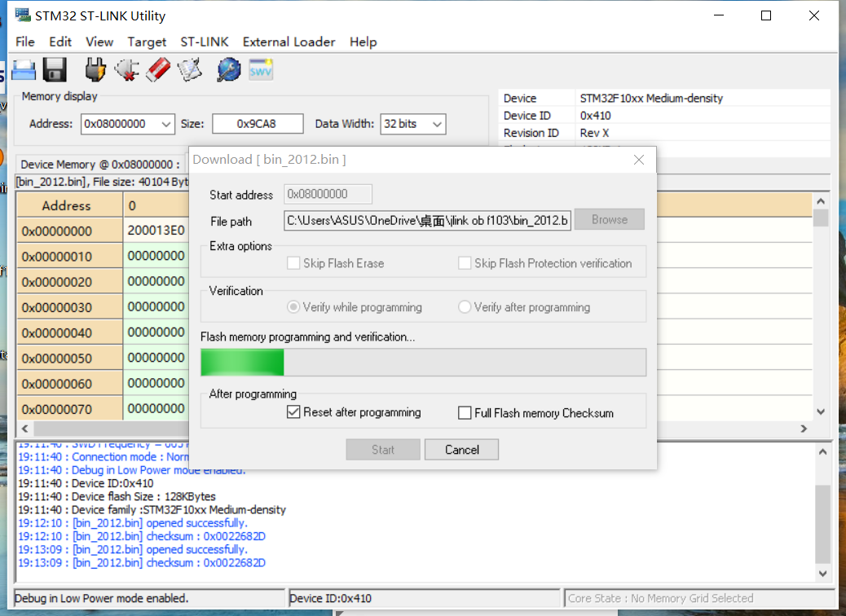
Task: Click the Connect to target plug icon
Action: point(95,69)
